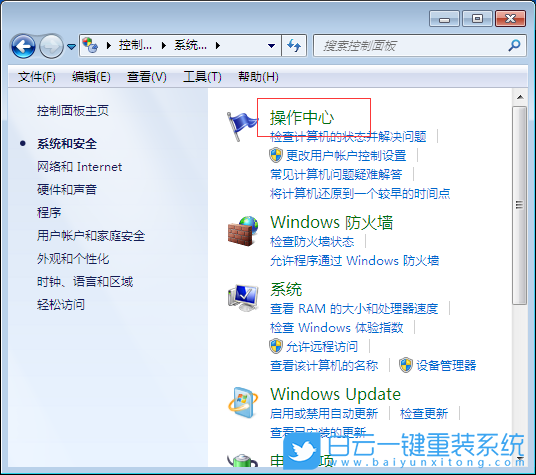Open 程序 category in sidebar
Image resolution: width=536 pixels, height=475 pixels.
click(x=49, y=213)
